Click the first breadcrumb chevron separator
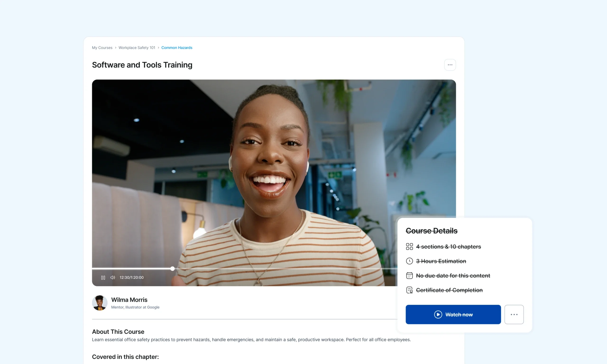Viewport: 607px width, 364px height. pos(115,48)
